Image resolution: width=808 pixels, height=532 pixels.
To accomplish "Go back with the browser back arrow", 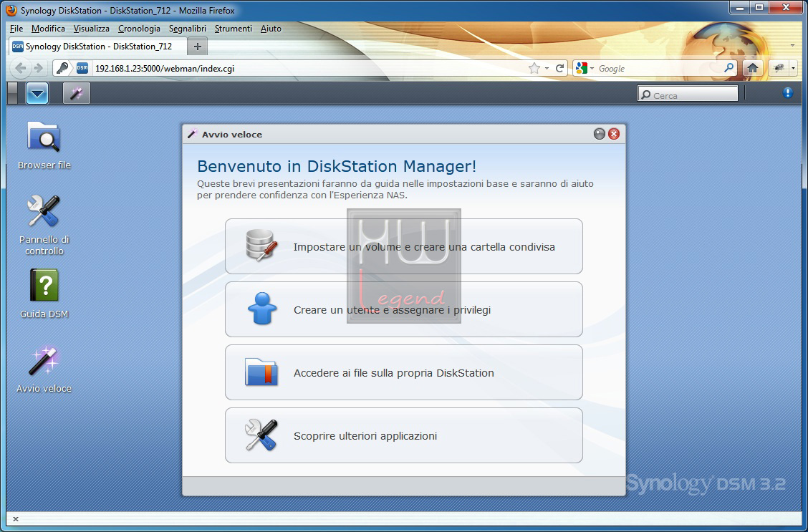I will (x=20, y=68).
